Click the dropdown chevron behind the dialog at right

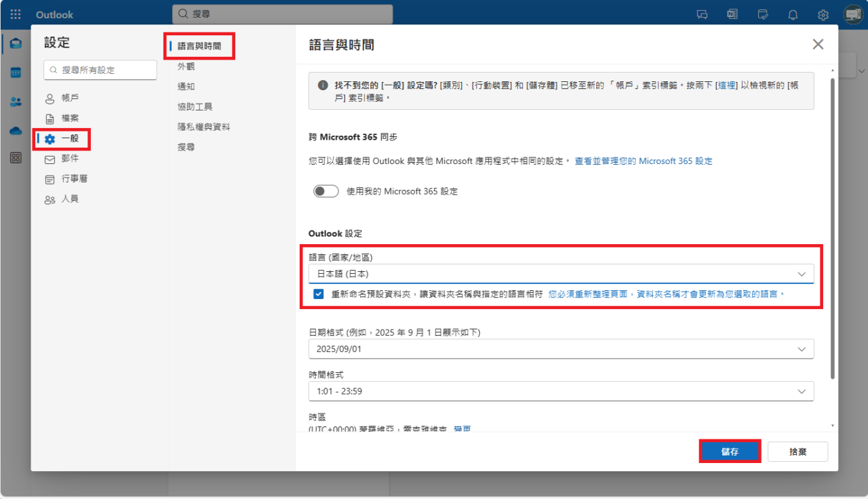click(x=861, y=71)
